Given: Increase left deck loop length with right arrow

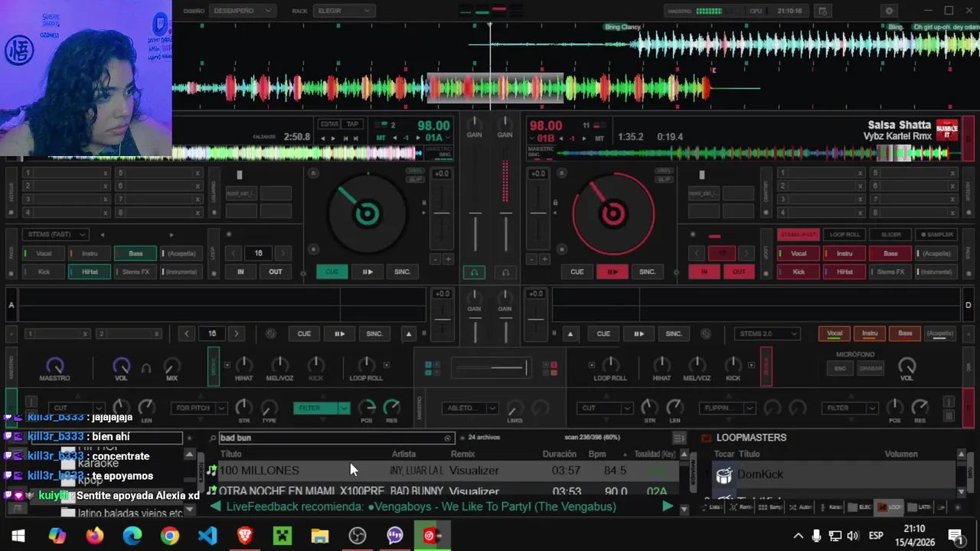Looking at the screenshot, I should [x=283, y=253].
